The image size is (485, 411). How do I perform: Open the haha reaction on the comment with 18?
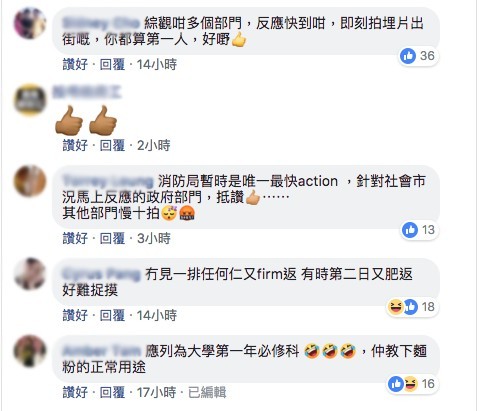[396, 307]
